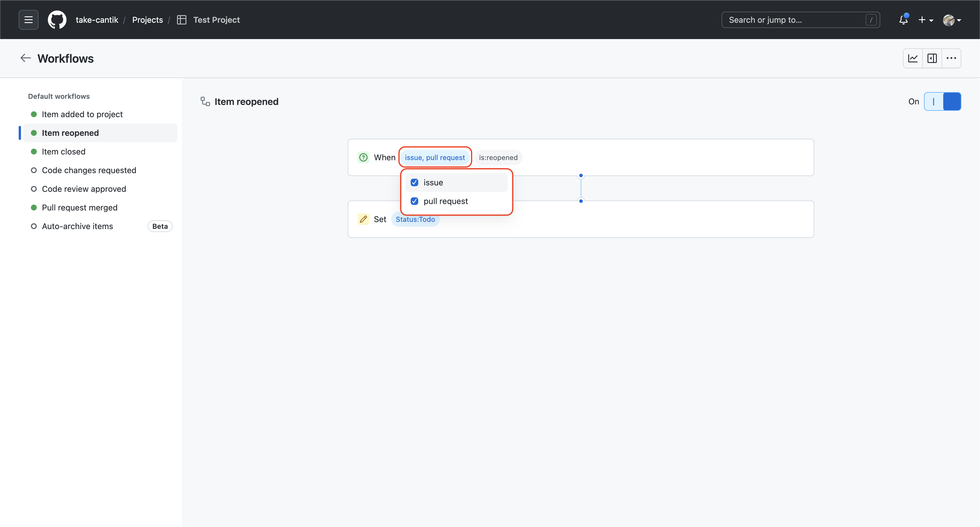
Task: Select Item closed workflow
Action: click(64, 152)
